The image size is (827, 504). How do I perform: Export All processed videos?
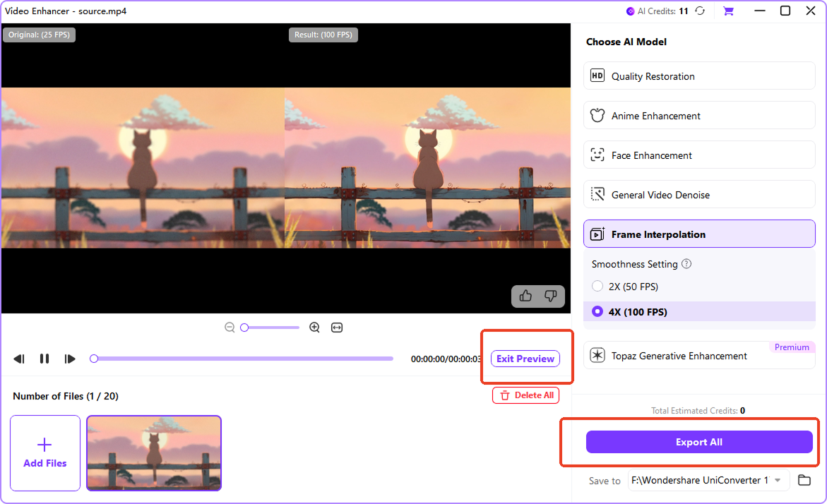click(x=698, y=441)
